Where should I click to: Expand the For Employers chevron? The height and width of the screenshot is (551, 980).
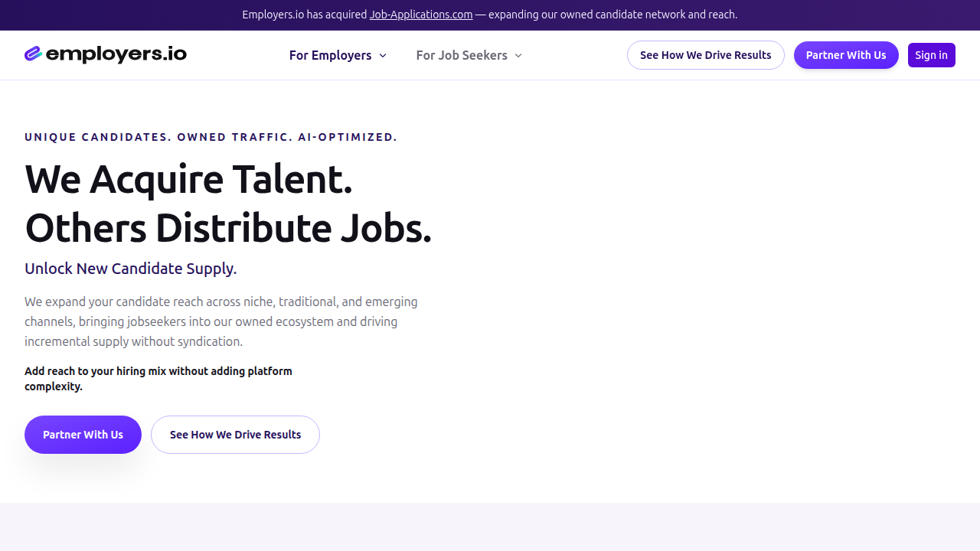[x=383, y=55]
